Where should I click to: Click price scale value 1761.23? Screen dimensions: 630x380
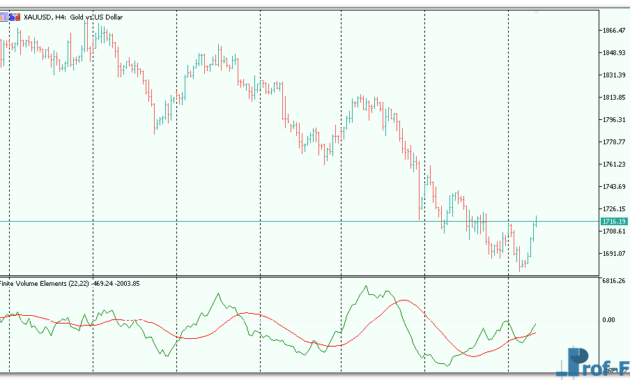click(614, 164)
